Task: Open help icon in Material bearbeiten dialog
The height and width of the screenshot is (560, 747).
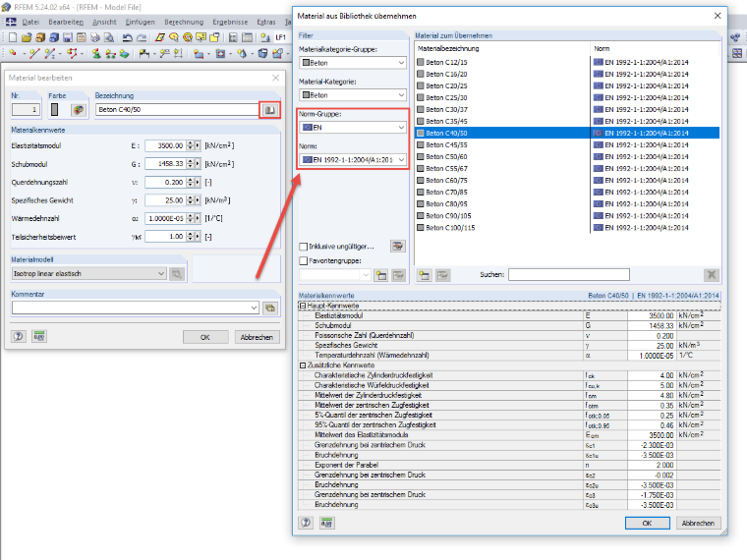Action: click(18, 337)
